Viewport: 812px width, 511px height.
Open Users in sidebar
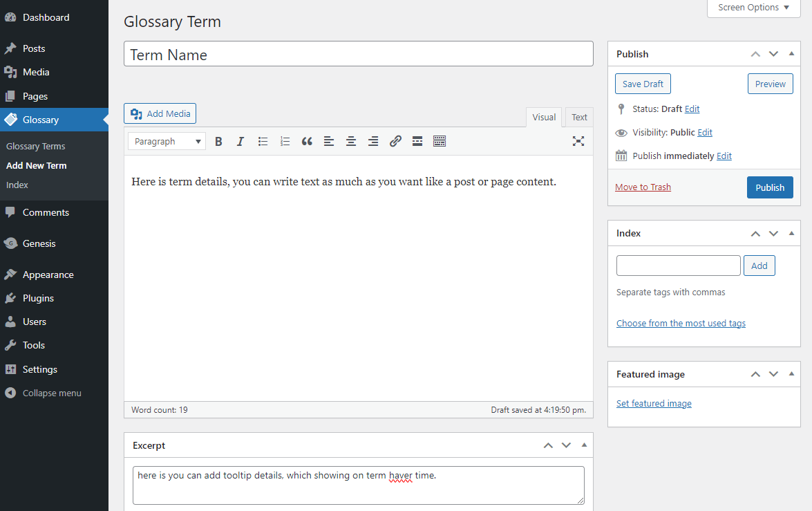tap(55, 322)
